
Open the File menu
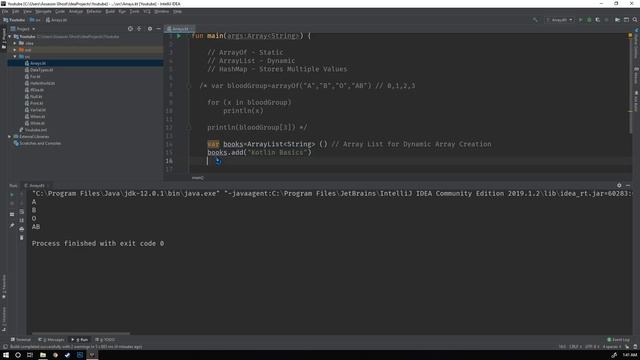click(5, 11)
